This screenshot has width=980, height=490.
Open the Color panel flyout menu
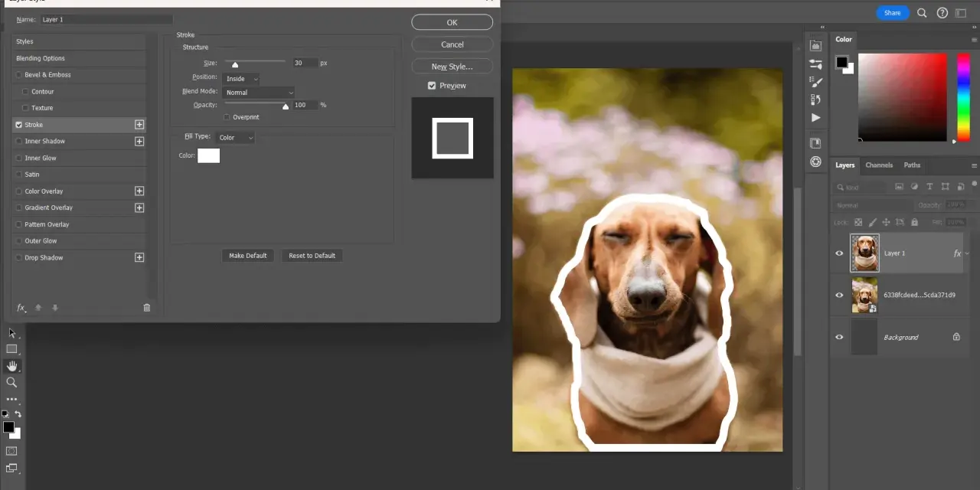[x=974, y=40]
